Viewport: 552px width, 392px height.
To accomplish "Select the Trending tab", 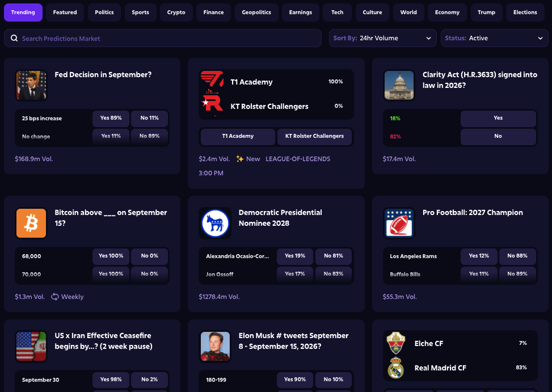I will [23, 12].
